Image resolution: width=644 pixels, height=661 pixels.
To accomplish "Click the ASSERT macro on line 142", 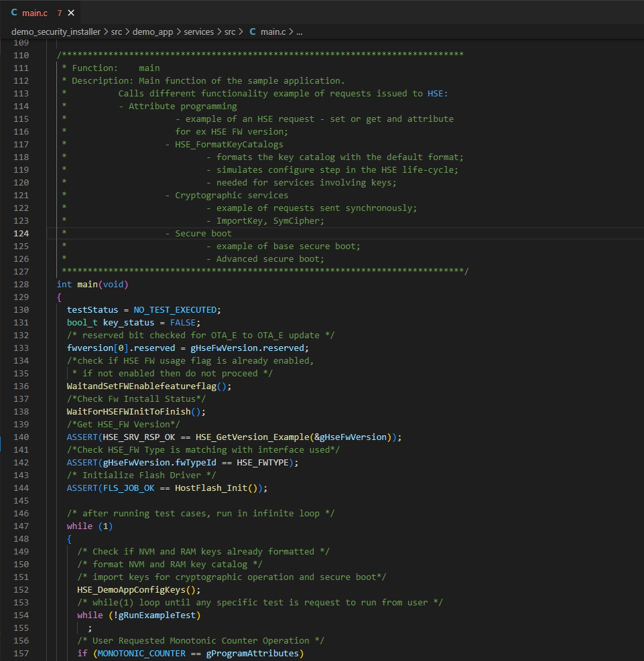I will (82, 462).
